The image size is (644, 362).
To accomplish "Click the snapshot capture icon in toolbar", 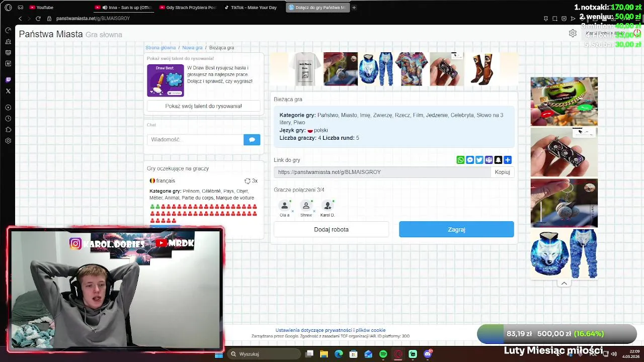I will pyautogui.click(x=555, y=19).
